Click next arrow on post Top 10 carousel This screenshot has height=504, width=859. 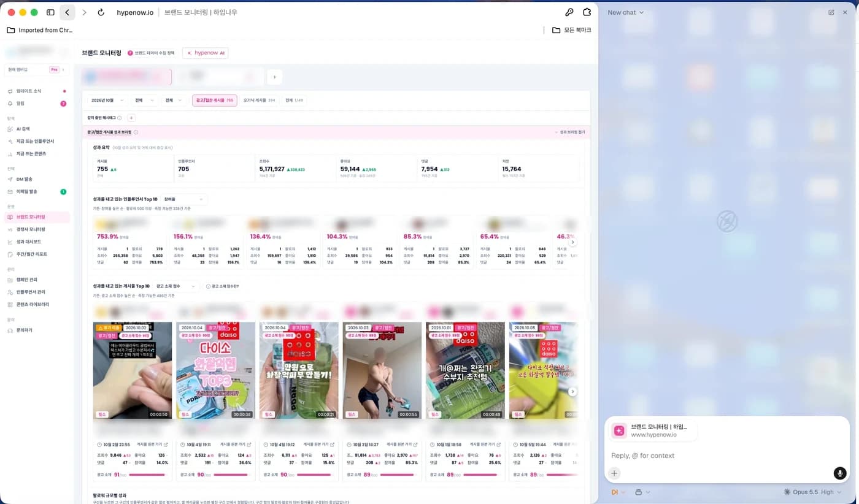pyautogui.click(x=572, y=391)
